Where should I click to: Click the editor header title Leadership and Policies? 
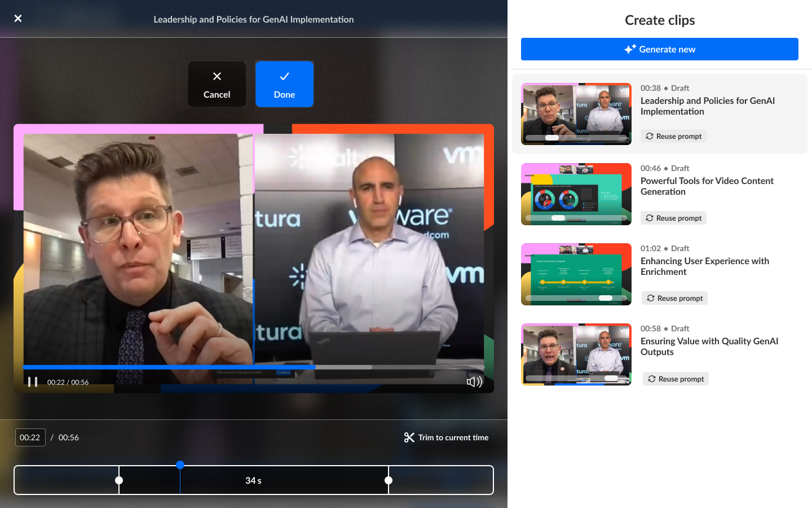point(254,19)
